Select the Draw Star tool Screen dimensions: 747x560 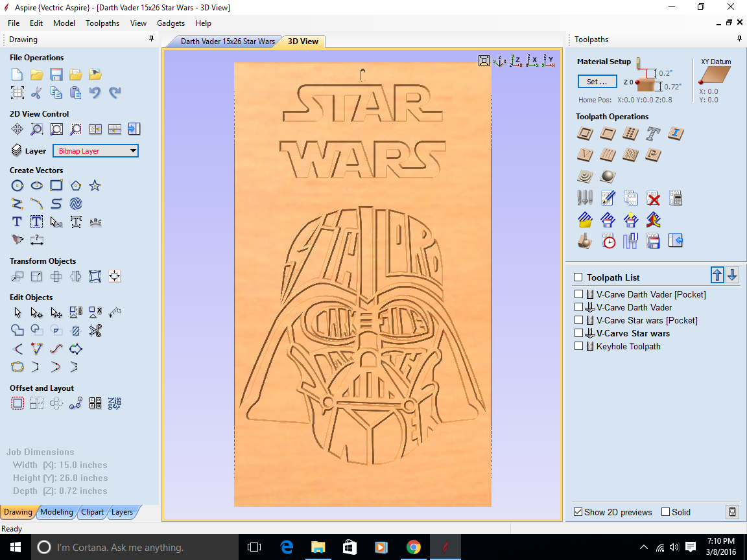tap(95, 185)
